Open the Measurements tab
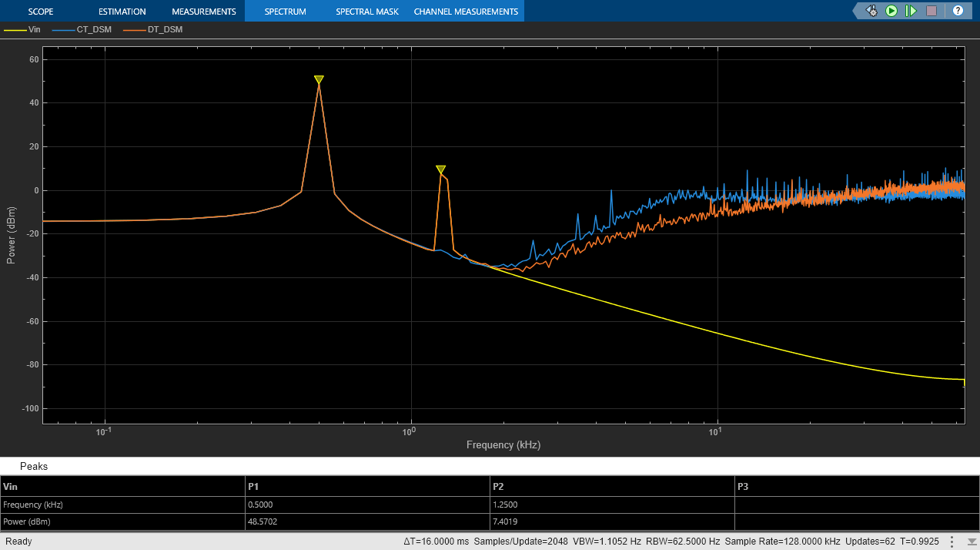Viewport: 980px width, 550px height. (203, 12)
